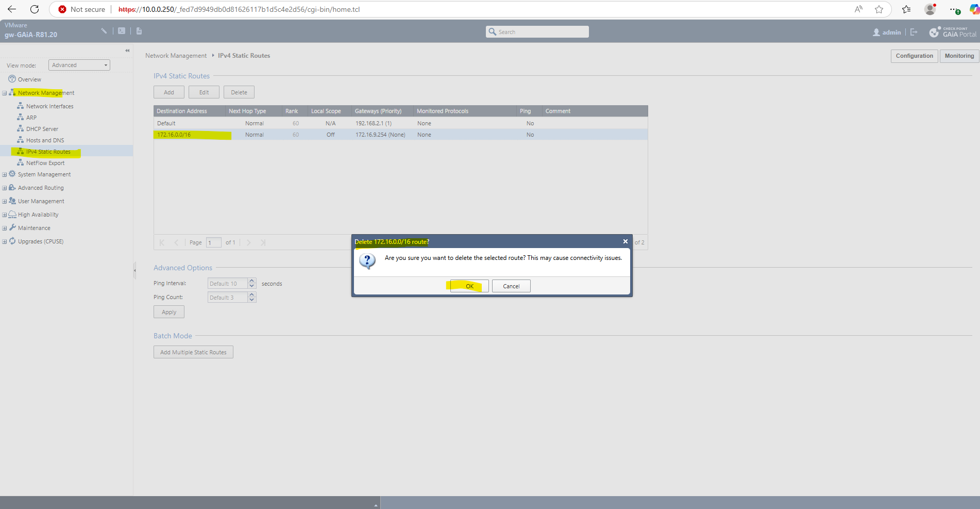Viewport: 980px width, 509px height.
Task: Close the Delete route dialog with X
Action: (x=625, y=241)
